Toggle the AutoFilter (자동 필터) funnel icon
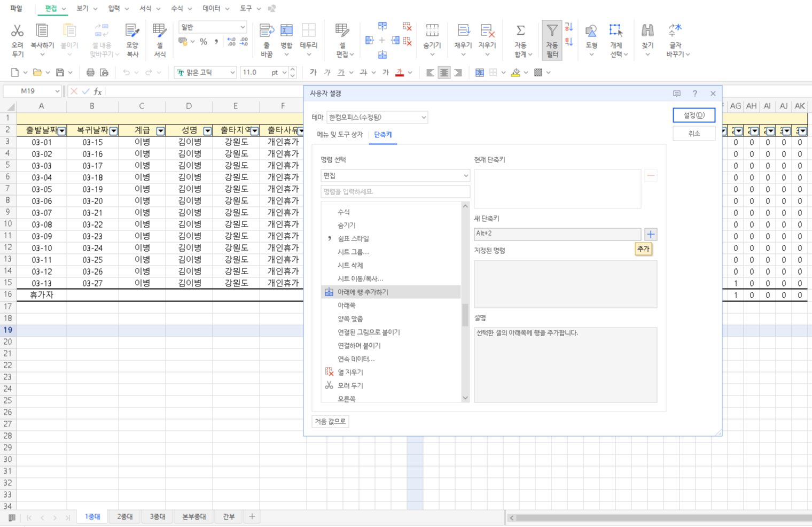 (552, 31)
